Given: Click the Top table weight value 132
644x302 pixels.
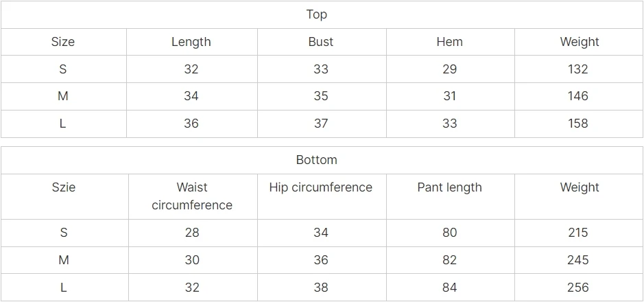Looking at the screenshot, I should click(x=578, y=69).
